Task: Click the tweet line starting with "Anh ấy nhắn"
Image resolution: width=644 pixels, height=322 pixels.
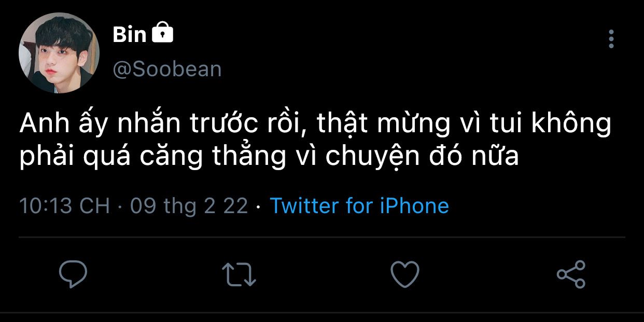Action: click(x=315, y=125)
